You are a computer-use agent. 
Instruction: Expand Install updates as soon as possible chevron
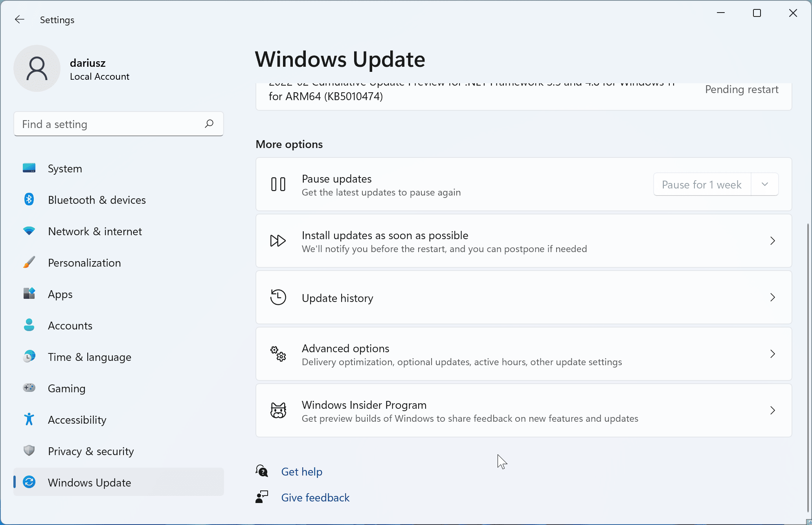pyautogui.click(x=773, y=241)
